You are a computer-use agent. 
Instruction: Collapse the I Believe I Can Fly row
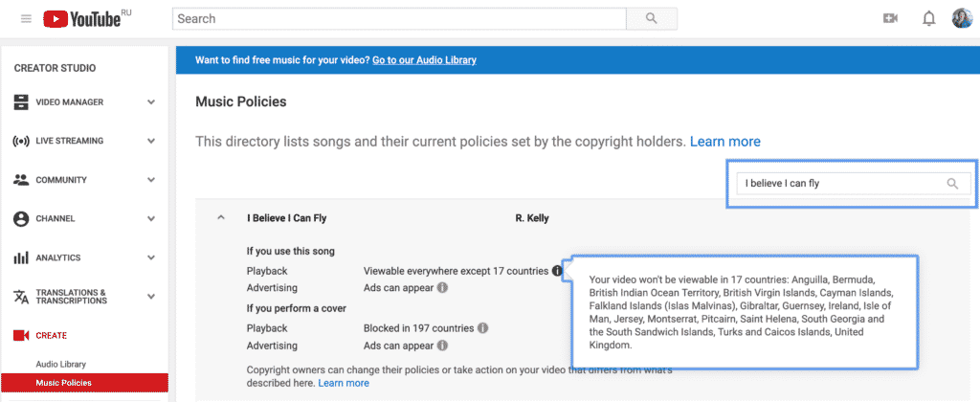pyautogui.click(x=220, y=218)
